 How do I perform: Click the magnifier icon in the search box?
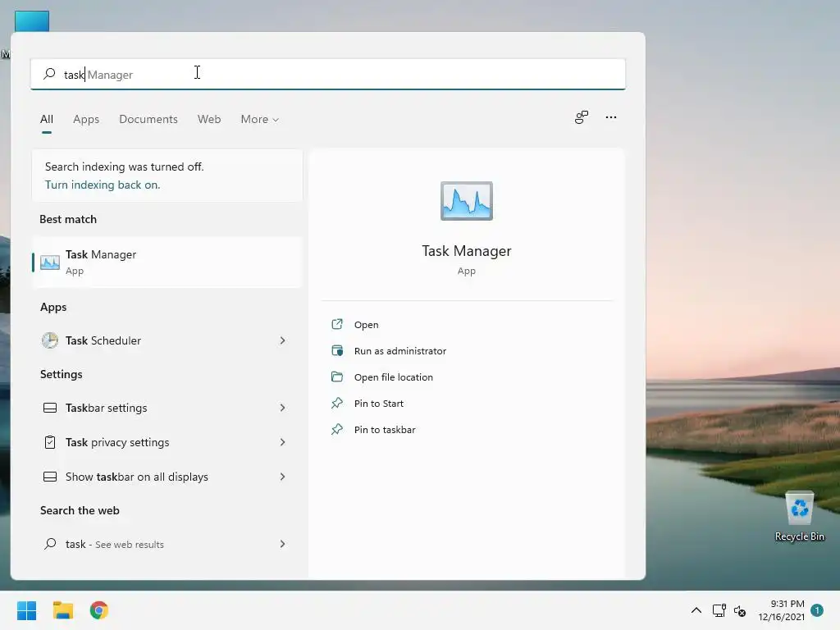click(x=49, y=74)
